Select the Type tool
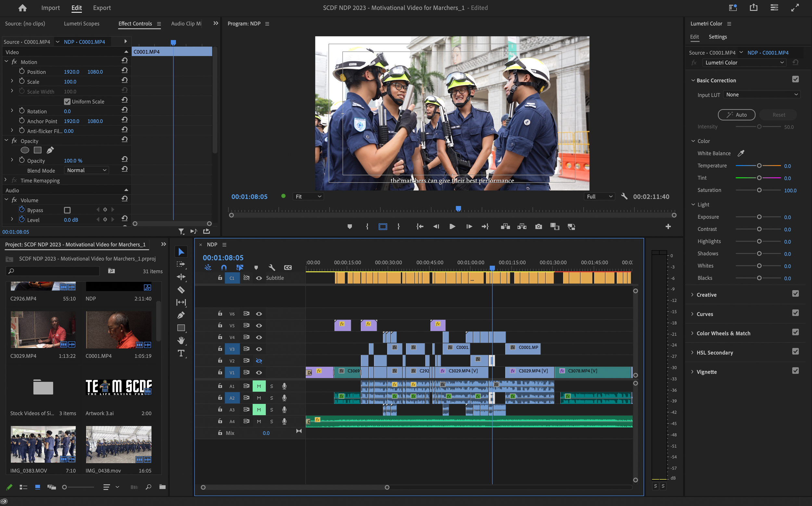The width and height of the screenshot is (812, 506). (181, 353)
